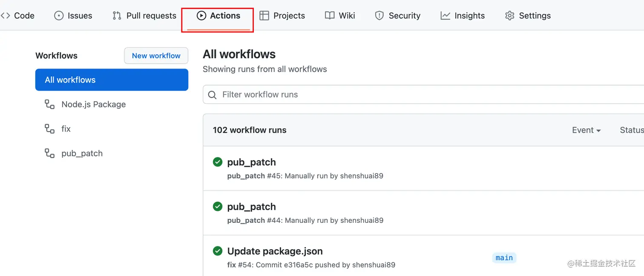Click the 'Workflows' sidebar heading

coord(56,56)
